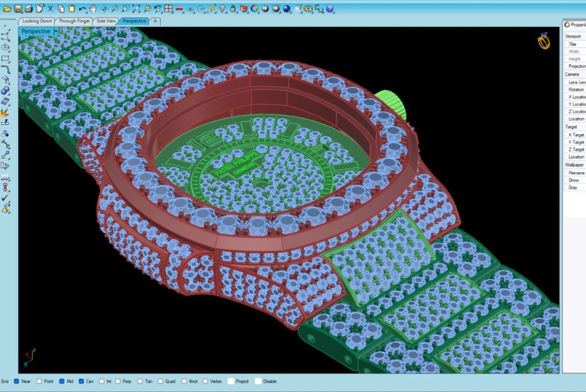The width and height of the screenshot is (586, 392).
Task: Click the light bulb hide/show icon
Action: pyautogui.click(x=222, y=9)
